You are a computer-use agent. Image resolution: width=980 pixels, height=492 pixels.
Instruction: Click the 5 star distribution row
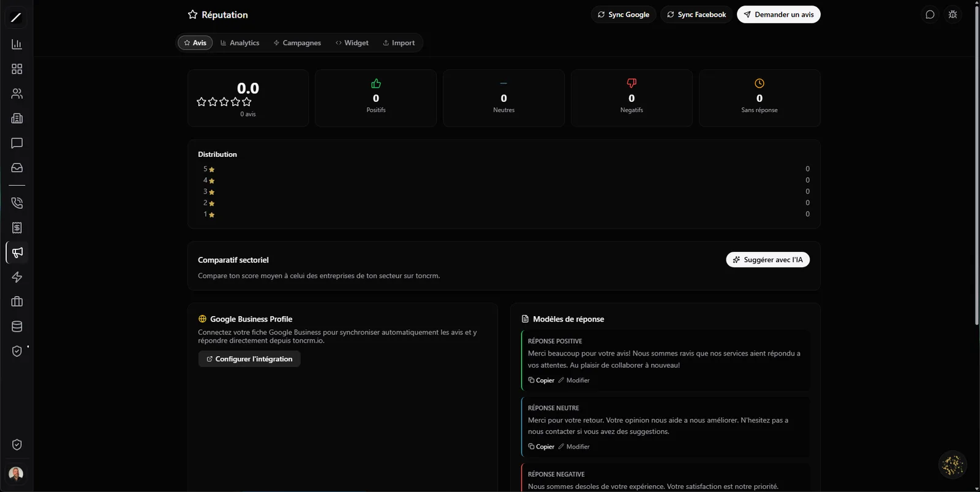click(x=504, y=169)
